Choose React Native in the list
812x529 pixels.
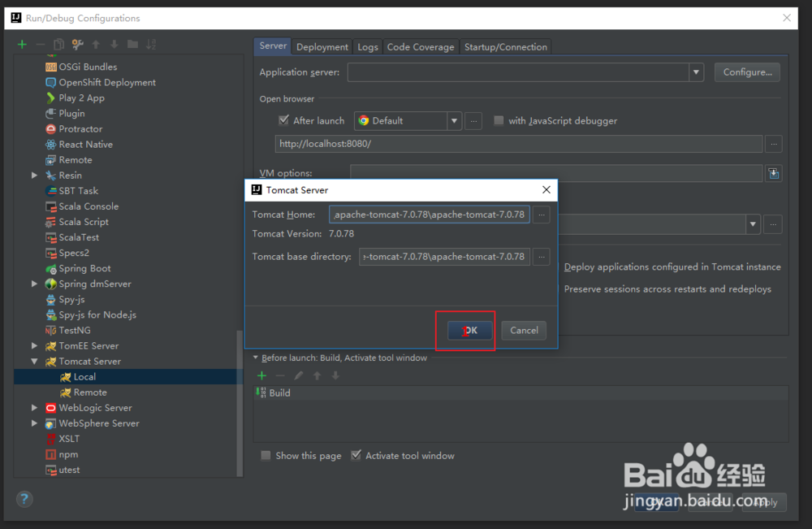click(x=79, y=145)
